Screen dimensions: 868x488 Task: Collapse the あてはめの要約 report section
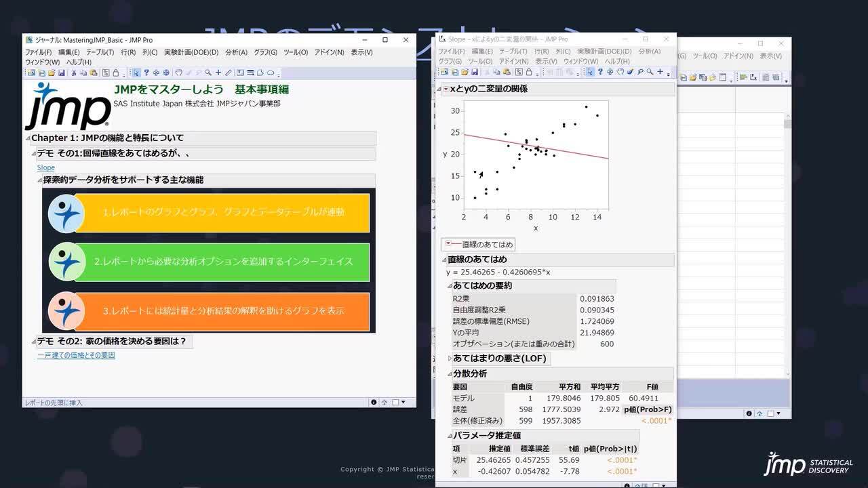click(x=448, y=286)
